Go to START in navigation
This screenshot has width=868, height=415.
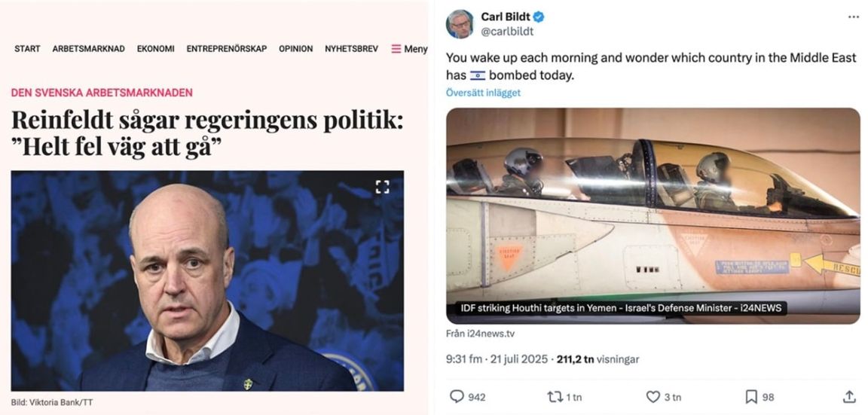pos(27,49)
